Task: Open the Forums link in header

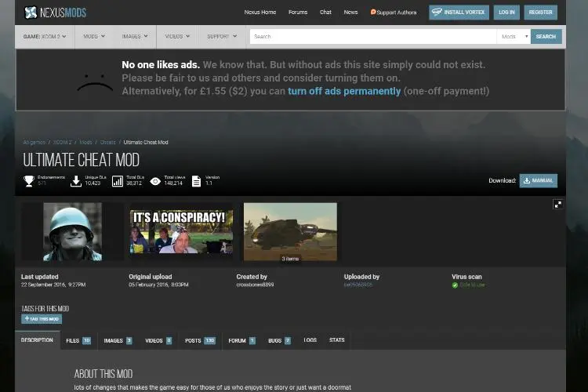Action: point(298,13)
